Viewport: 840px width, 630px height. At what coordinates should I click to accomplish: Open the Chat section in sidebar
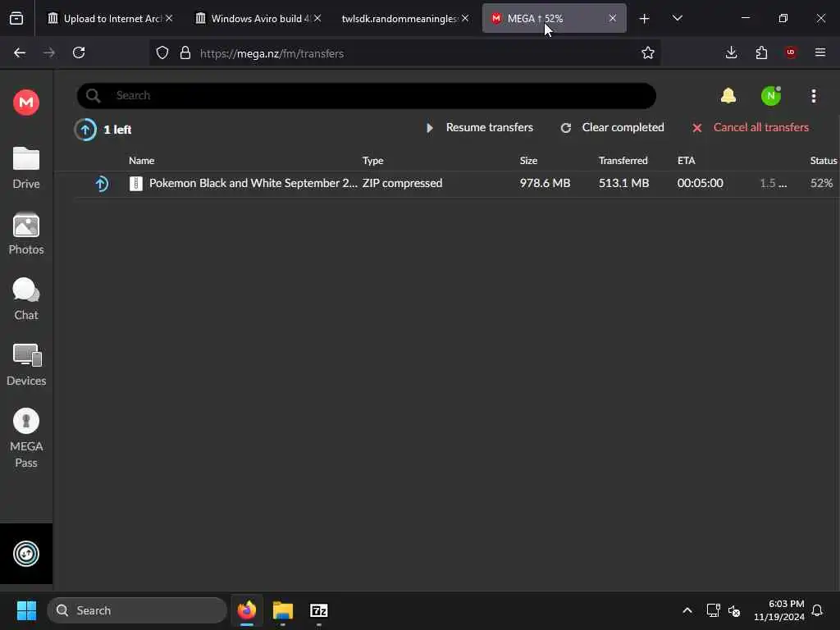click(x=25, y=299)
